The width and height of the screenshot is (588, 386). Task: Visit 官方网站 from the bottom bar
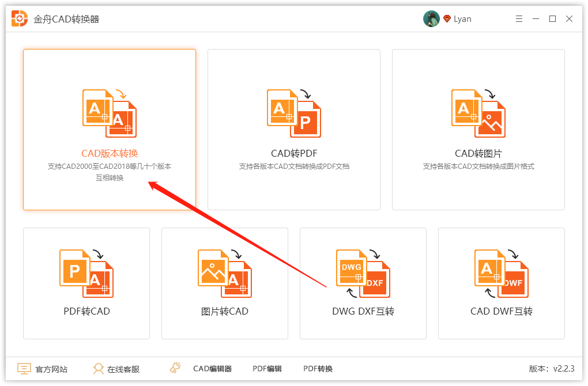[42, 369]
